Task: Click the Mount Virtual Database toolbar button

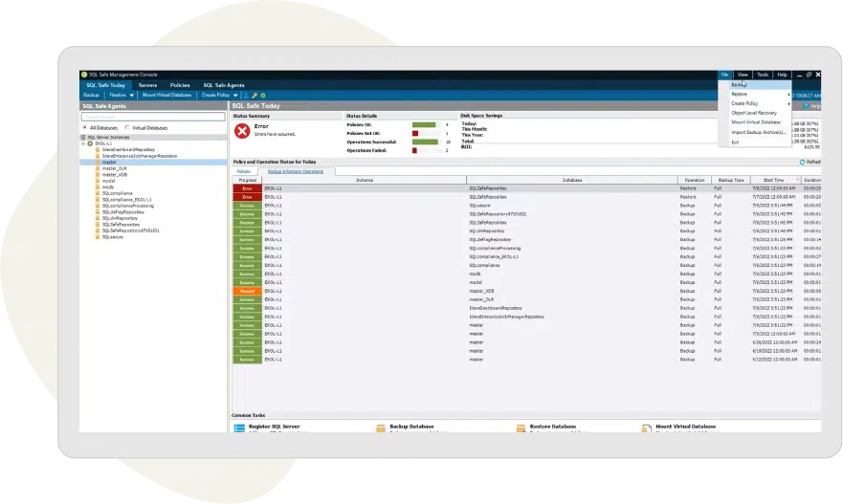Action: (166, 95)
